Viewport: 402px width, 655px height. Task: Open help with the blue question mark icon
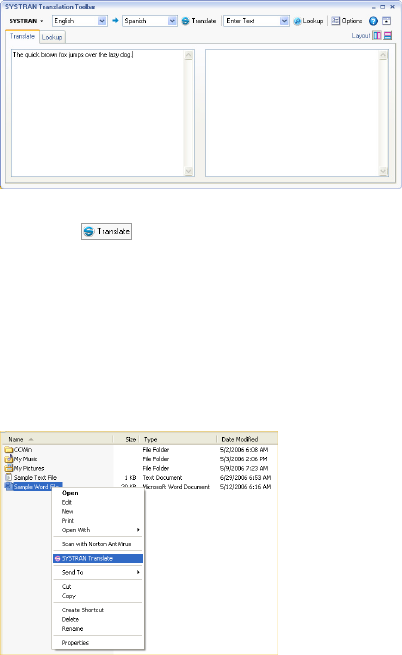373,21
